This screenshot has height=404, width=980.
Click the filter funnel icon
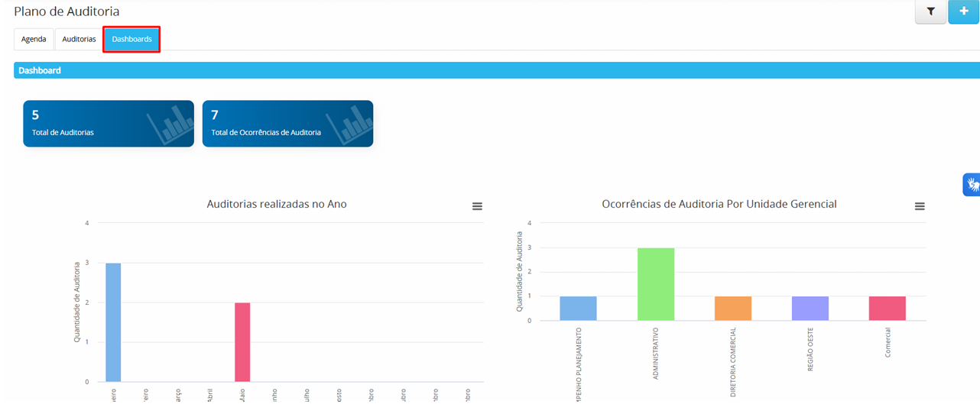(930, 12)
